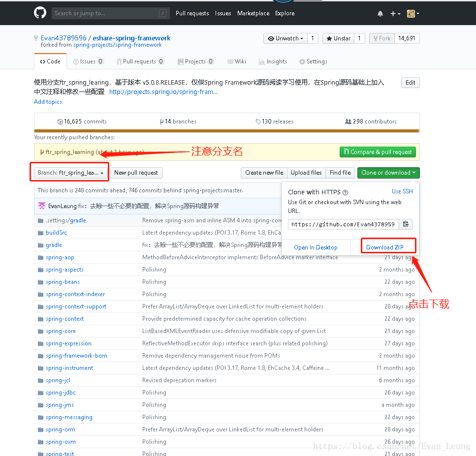Click Open in Desktop
476x456 pixels.
tap(316, 247)
